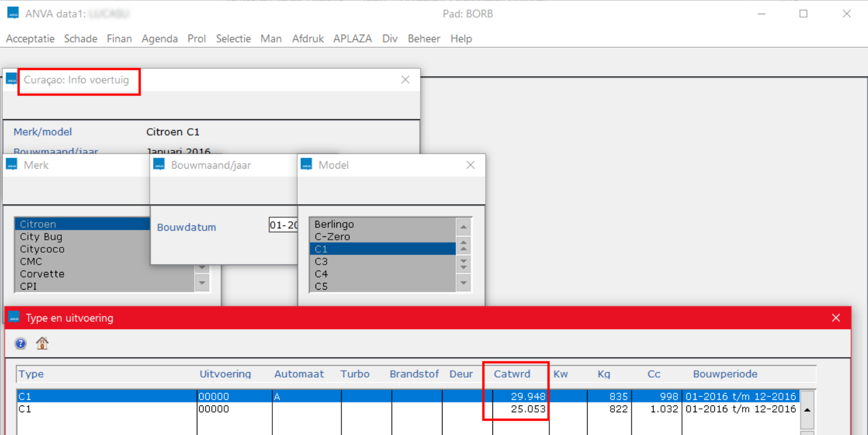Click the blue help question mark icon
Viewport: 868px width, 435px height.
[x=20, y=344]
